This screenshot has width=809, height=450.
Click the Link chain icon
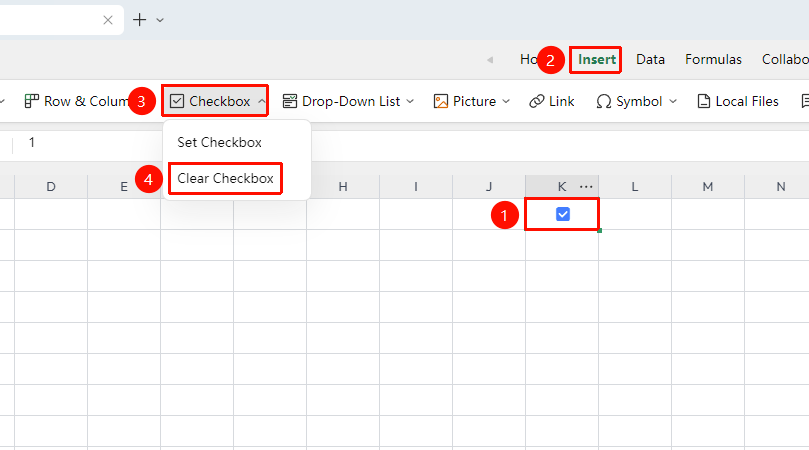point(537,101)
